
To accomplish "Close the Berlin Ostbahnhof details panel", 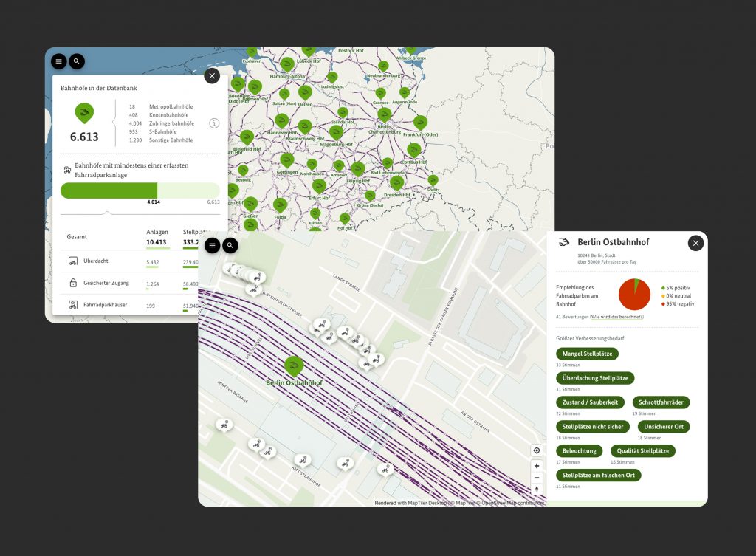I will [695, 243].
